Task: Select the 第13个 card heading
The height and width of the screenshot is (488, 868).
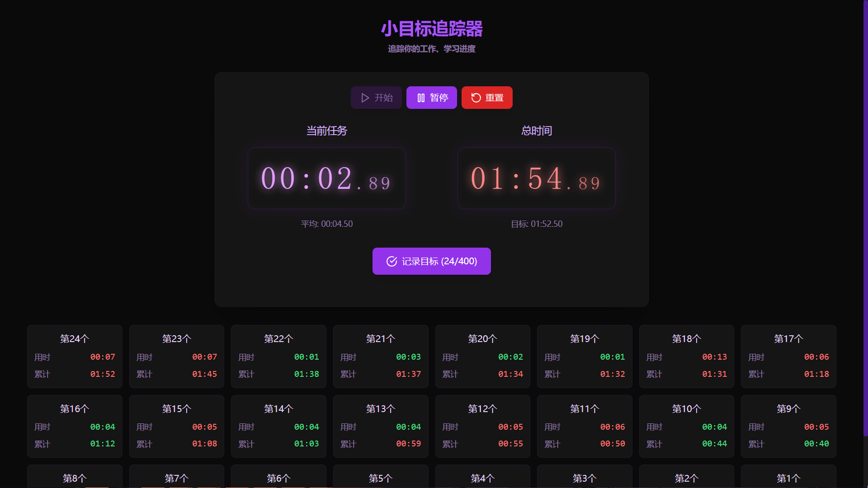Action: pos(381,409)
